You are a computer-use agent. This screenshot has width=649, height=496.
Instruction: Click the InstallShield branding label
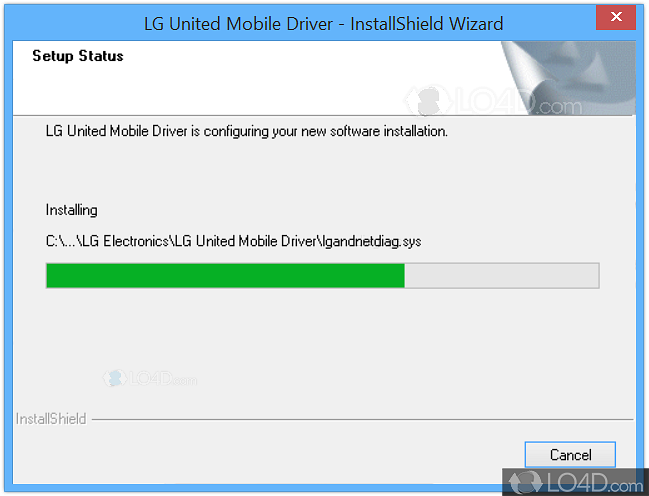51,419
